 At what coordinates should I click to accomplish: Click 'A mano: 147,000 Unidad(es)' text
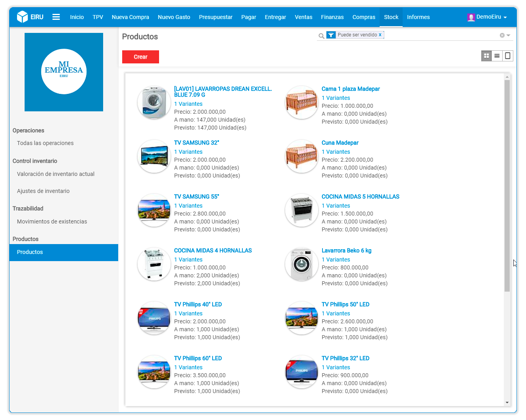click(x=210, y=120)
